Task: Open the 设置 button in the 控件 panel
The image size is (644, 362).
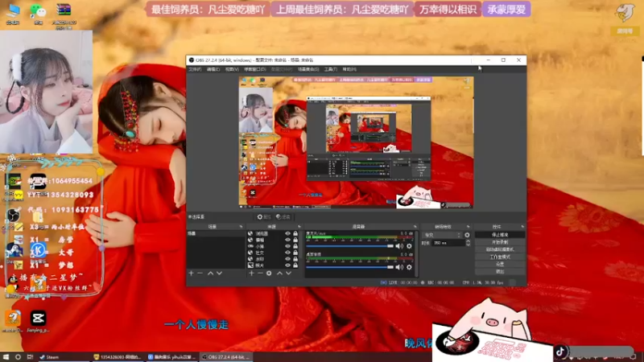Action: tap(500, 265)
